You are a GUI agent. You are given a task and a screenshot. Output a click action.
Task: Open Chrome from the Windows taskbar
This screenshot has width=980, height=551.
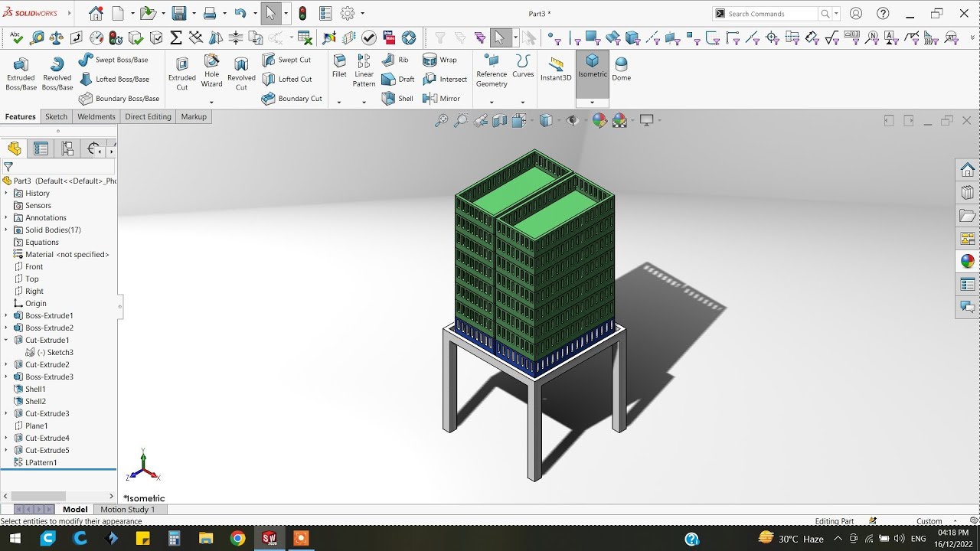pos(238,539)
